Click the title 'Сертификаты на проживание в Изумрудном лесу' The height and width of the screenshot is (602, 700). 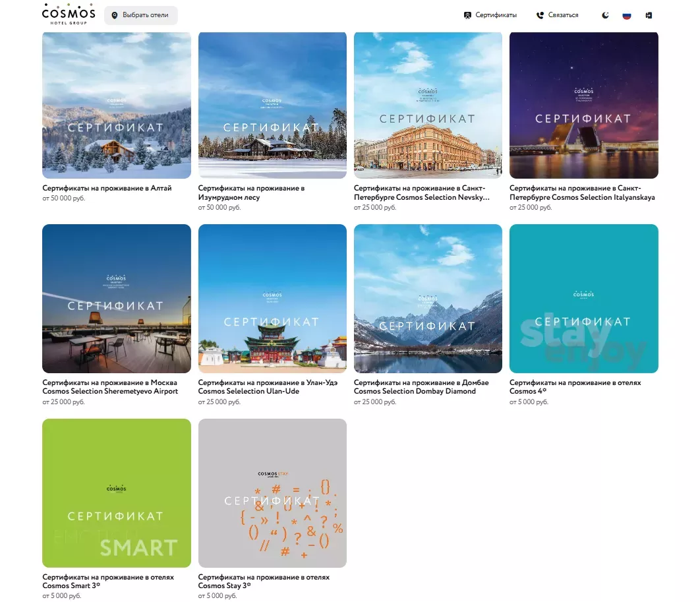251,193
